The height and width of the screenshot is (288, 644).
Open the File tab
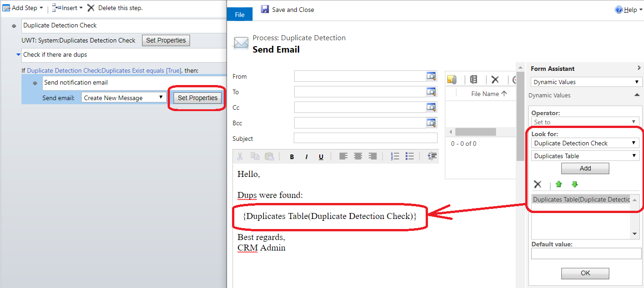pos(240,15)
